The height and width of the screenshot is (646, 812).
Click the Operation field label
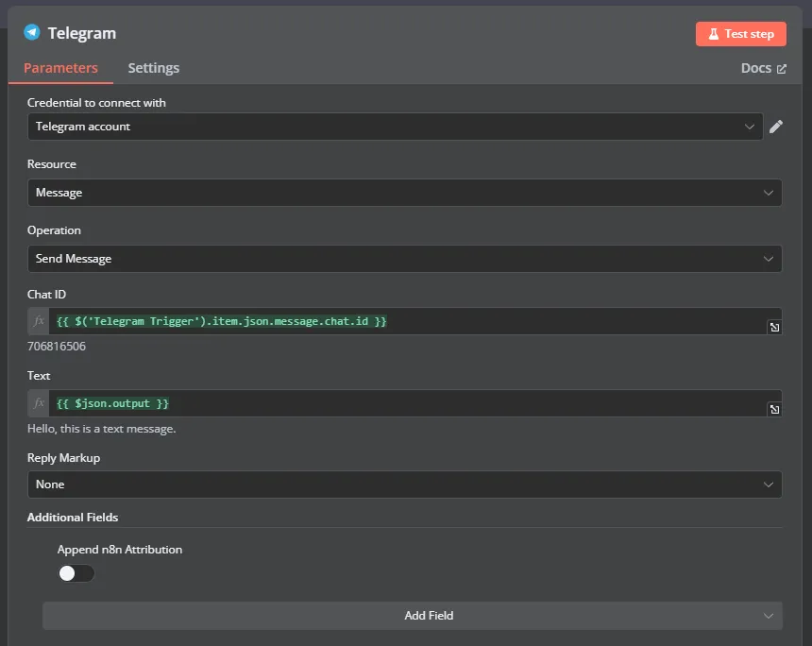(x=54, y=230)
